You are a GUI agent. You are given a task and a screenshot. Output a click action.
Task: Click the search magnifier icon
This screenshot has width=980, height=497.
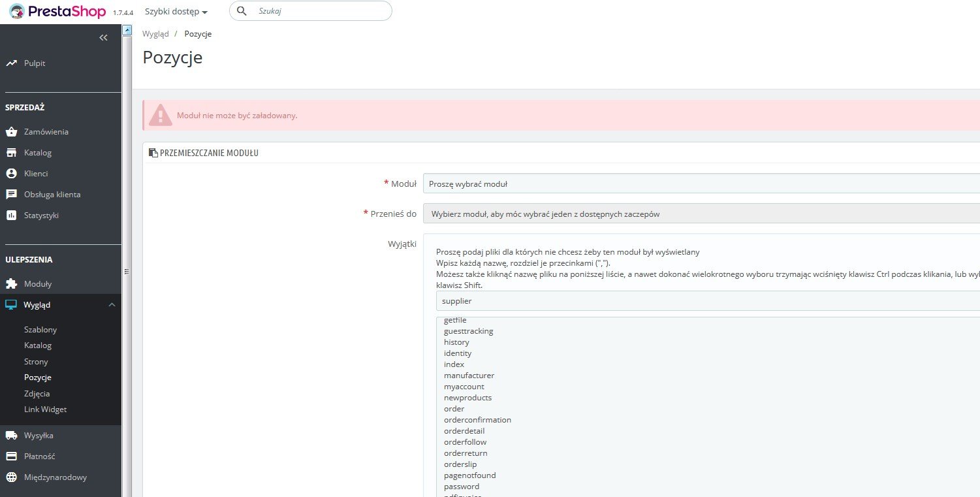click(x=242, y=11)
